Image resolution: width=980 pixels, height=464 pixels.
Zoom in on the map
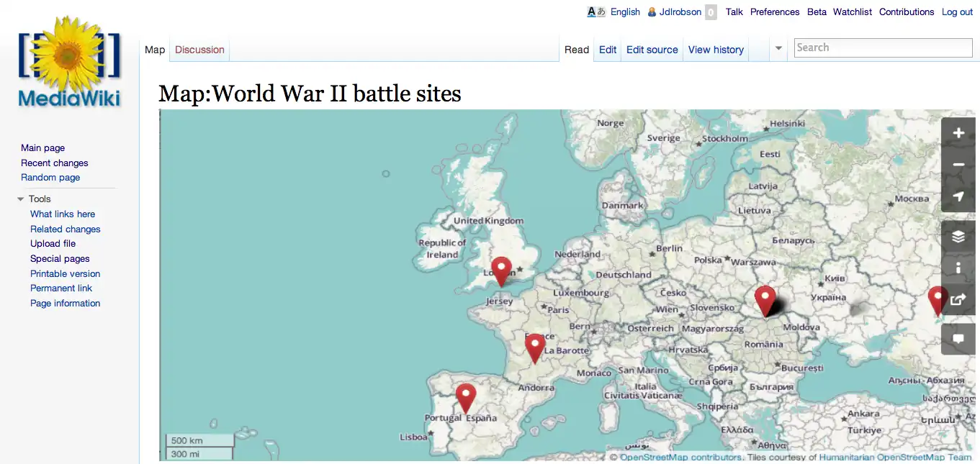click(958, 133)
